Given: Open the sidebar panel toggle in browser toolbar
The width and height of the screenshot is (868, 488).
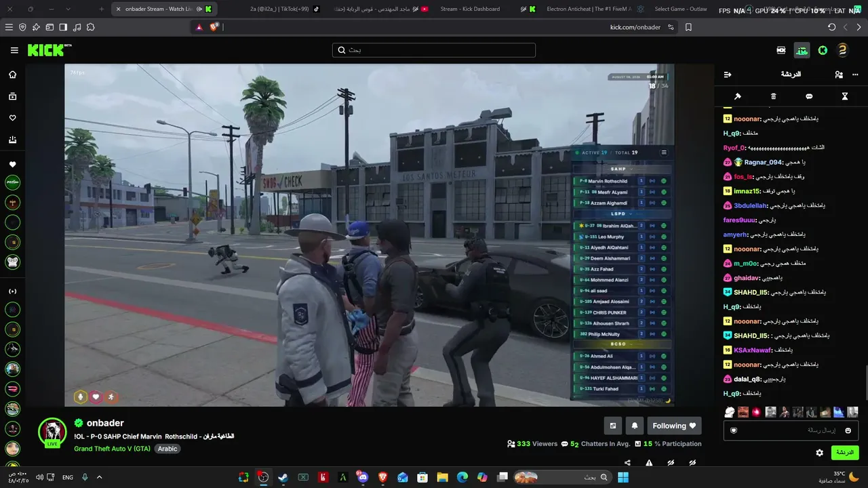Looking at the screenshot, I should click(x=63, y=27).
